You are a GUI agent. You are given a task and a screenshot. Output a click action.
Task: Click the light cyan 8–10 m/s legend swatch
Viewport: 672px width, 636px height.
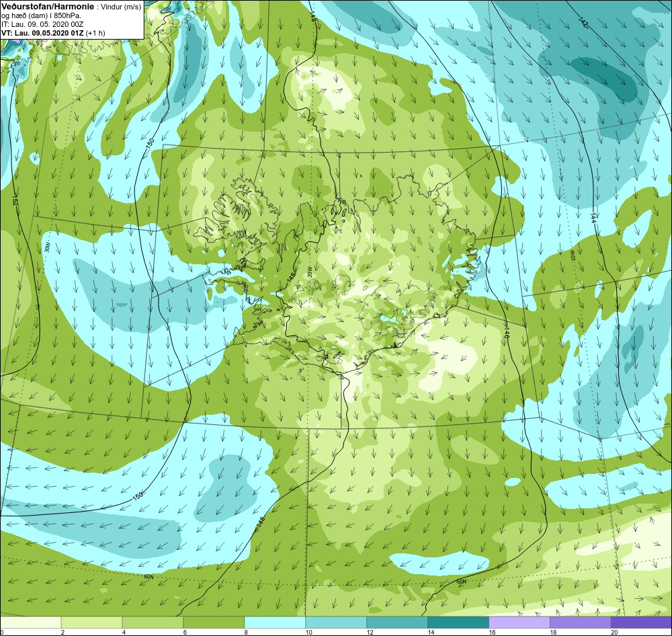point(275,622)
